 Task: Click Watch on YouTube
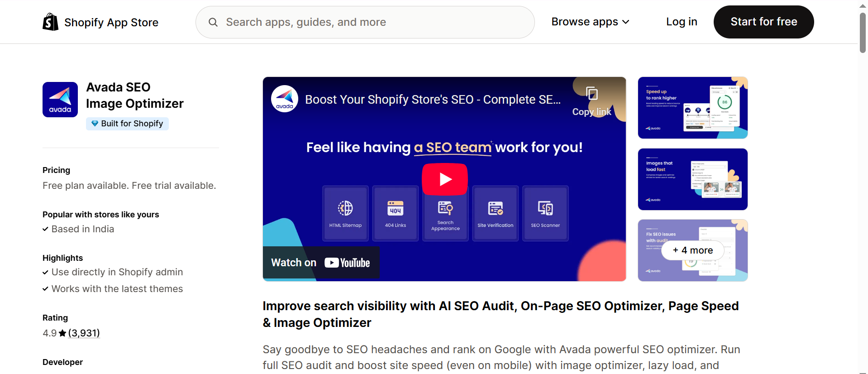coord(321,262)
